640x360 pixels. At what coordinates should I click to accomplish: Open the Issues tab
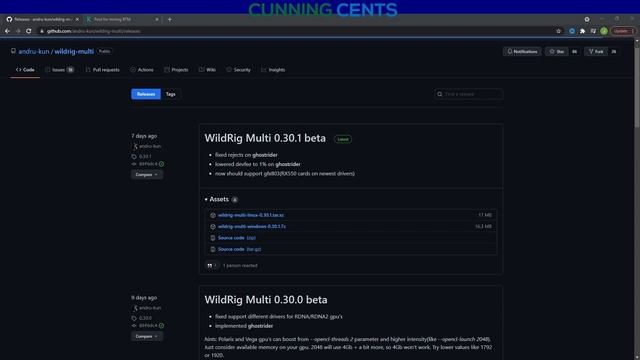pyautogui.click(x=60, y=70)
